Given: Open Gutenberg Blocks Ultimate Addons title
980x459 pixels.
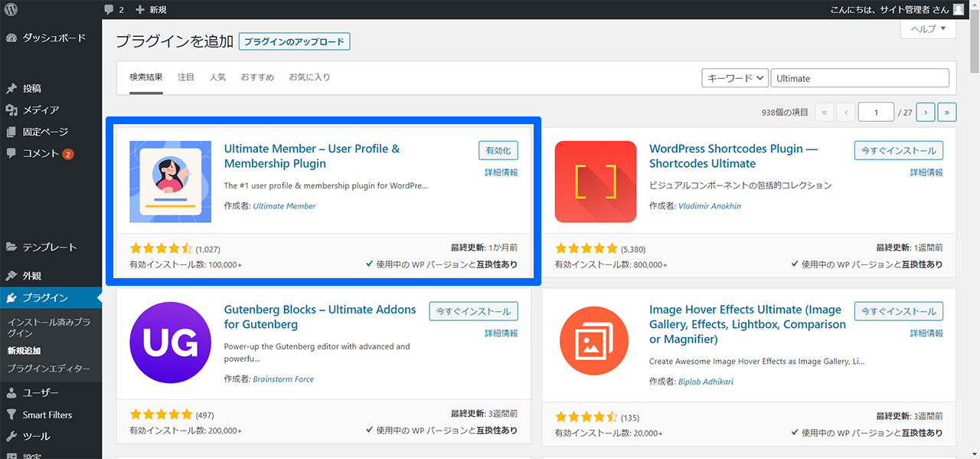Looking at the screenshot, I should coord(320,316).
